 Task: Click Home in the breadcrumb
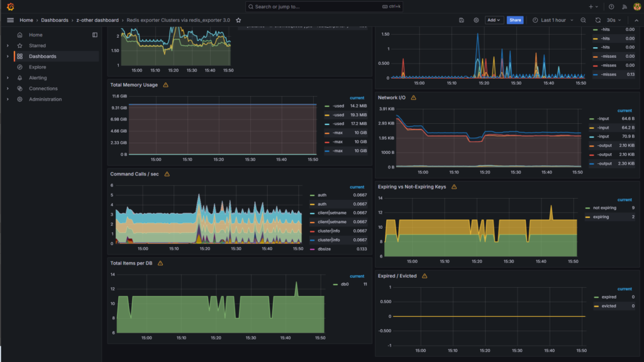(26, 20)
